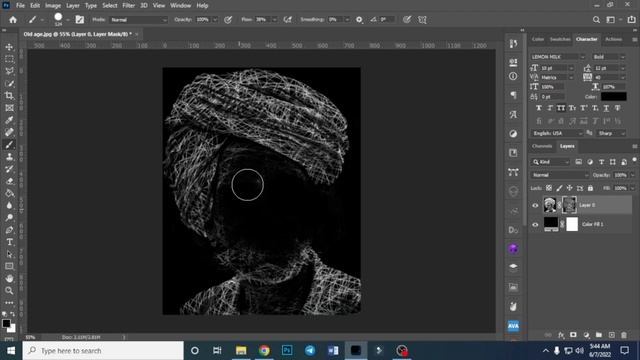Screen dimensions: 640x360
Task: Select the Zoom tool in the toolbox
Action: (9, 291)
